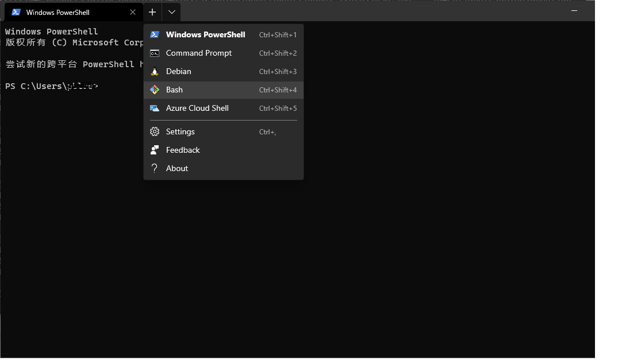
Task: Click the PS C:\Users prompt line
Action: point(52,86)
